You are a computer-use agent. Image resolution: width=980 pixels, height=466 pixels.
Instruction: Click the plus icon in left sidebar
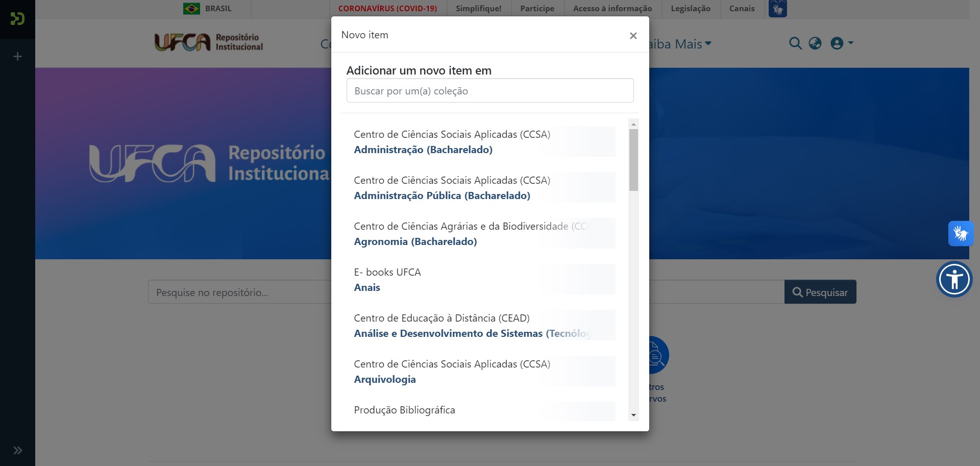(17, 57)
